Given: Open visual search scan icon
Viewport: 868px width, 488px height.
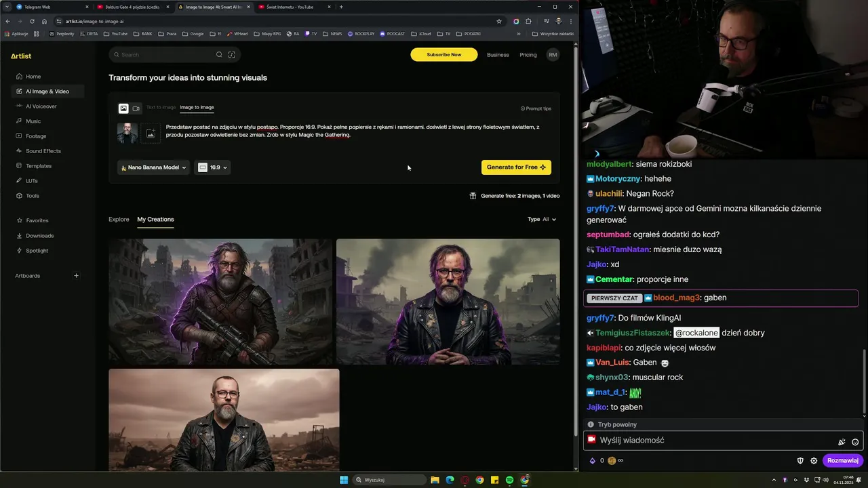Looking at the screenshot, I should [232, 55].
